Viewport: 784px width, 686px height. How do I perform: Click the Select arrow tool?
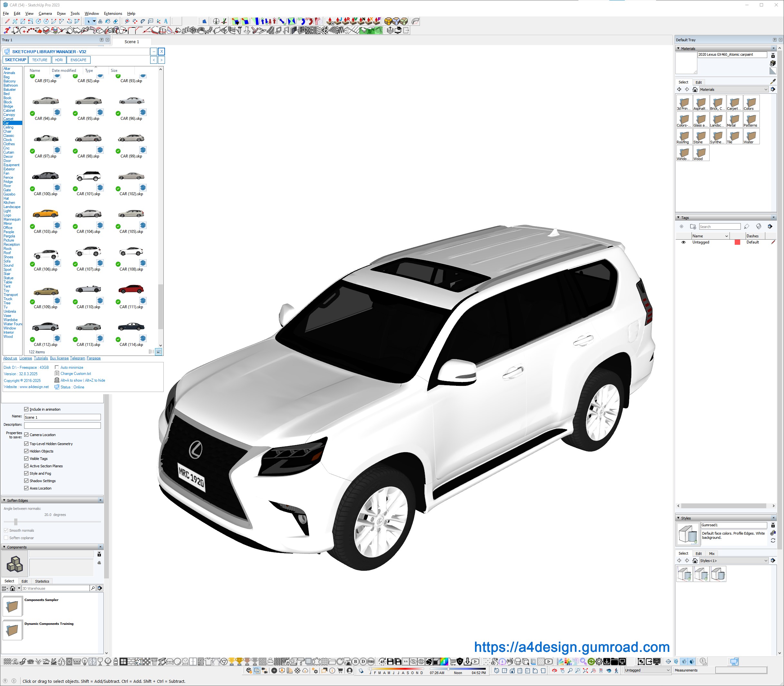(x=88, y=22)
